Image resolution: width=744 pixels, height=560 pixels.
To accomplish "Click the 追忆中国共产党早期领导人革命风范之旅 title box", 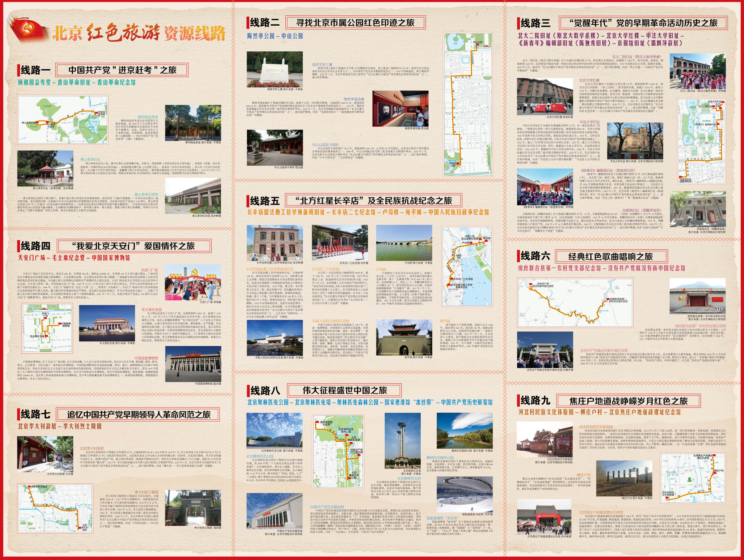I will [x=138, y=414].
